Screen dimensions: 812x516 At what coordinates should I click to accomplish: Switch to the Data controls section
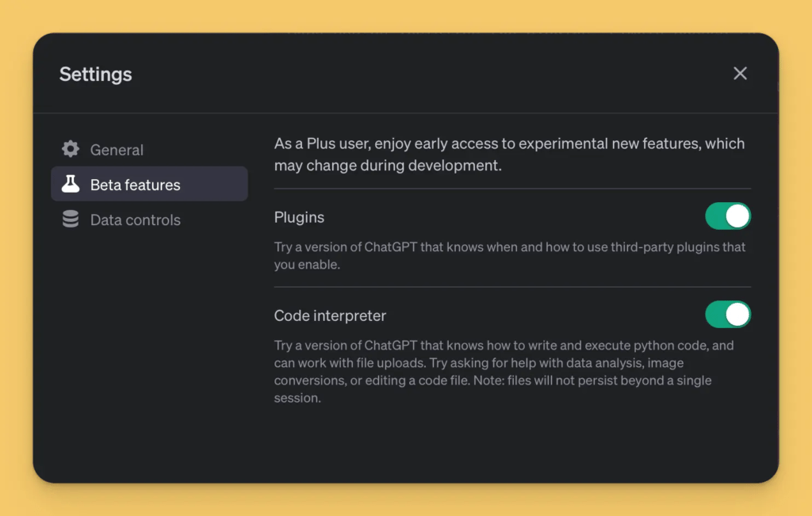(x=135, y=220)
